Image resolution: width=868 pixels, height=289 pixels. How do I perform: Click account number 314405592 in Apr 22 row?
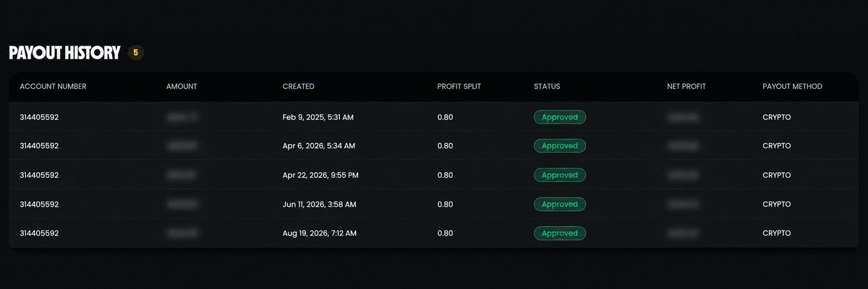click(x=39, y=175)
